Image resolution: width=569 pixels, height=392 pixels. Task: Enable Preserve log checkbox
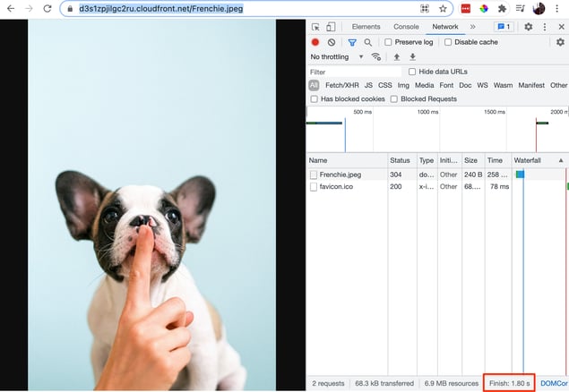(388, 42)
